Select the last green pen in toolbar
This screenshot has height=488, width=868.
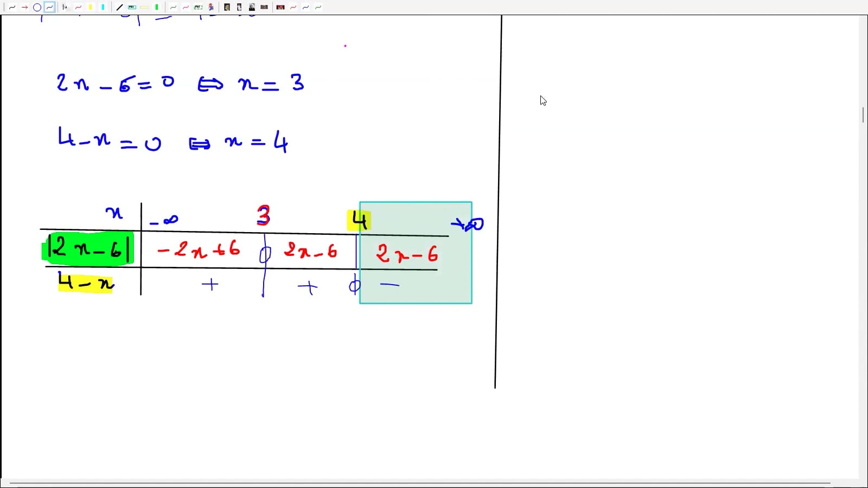pyautogui.click(x=318, y=7)
